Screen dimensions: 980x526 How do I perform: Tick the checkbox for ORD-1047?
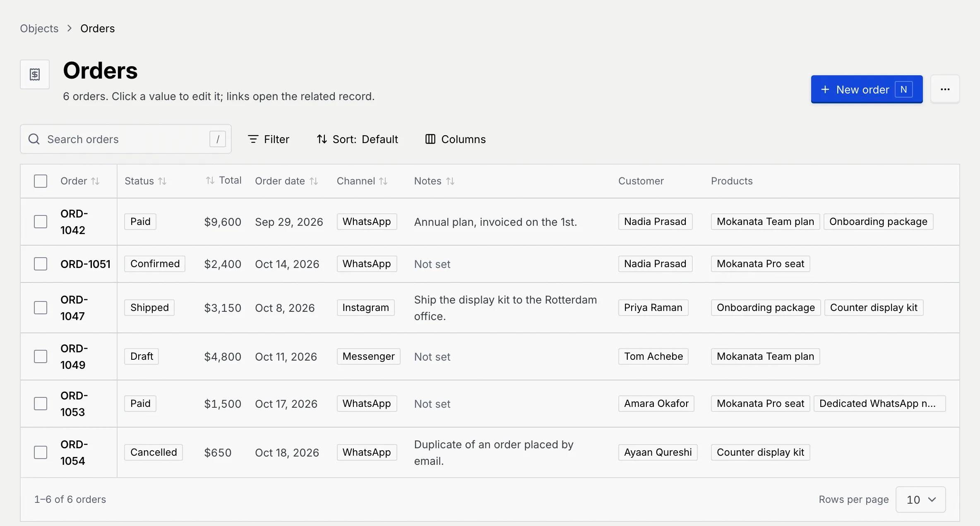41,308
